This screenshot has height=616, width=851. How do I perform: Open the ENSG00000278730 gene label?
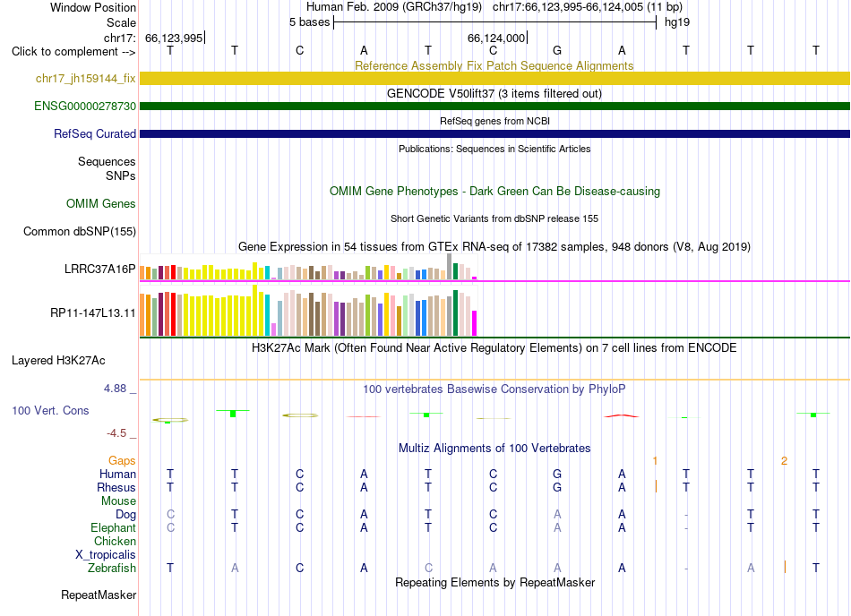85,106
